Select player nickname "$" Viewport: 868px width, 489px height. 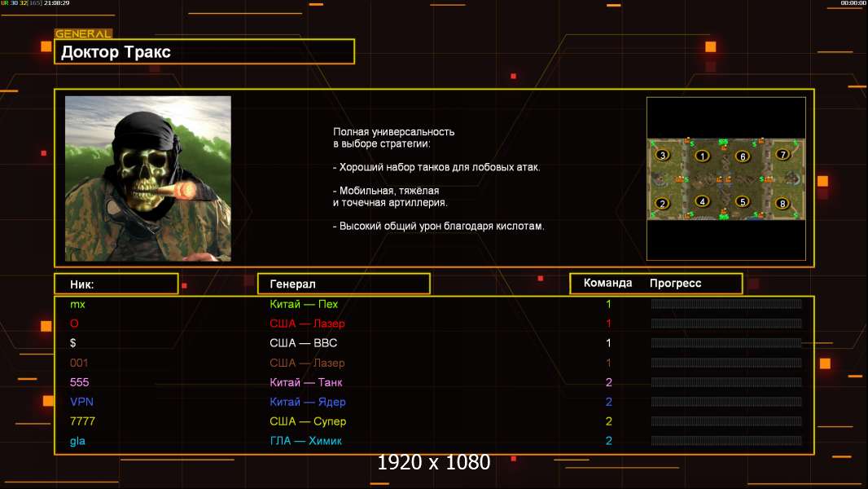73,343
